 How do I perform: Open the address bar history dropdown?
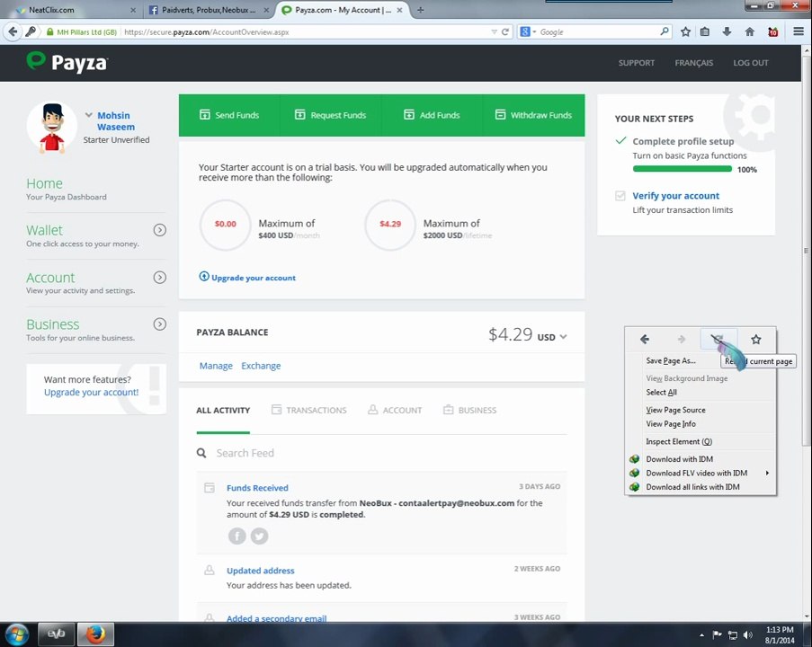pos(494,31)
